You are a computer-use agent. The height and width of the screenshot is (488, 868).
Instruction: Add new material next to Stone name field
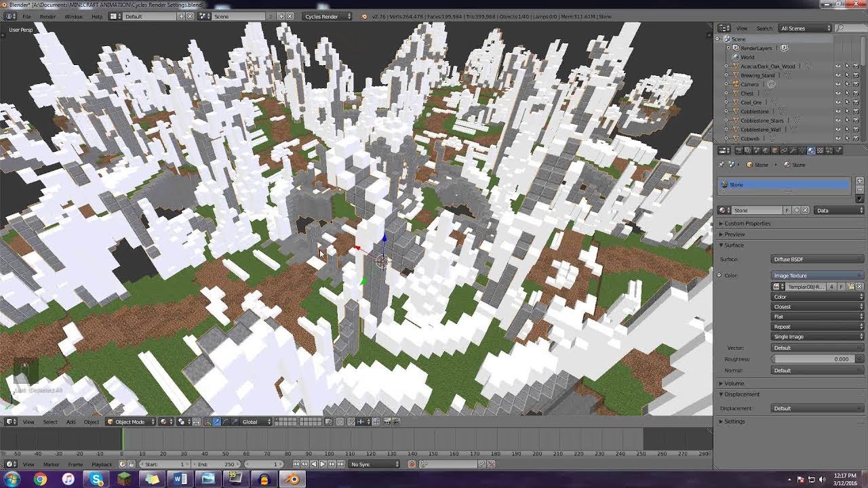[797, 211]
